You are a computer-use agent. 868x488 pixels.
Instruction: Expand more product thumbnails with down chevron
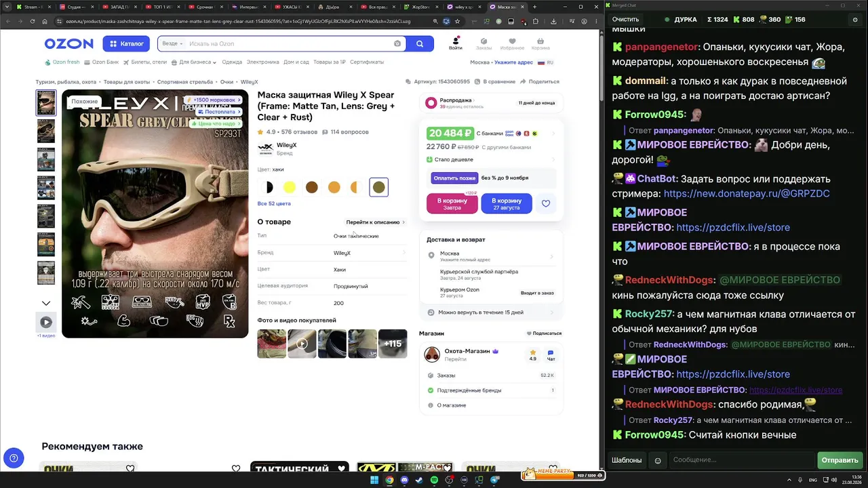pos(46,303)
